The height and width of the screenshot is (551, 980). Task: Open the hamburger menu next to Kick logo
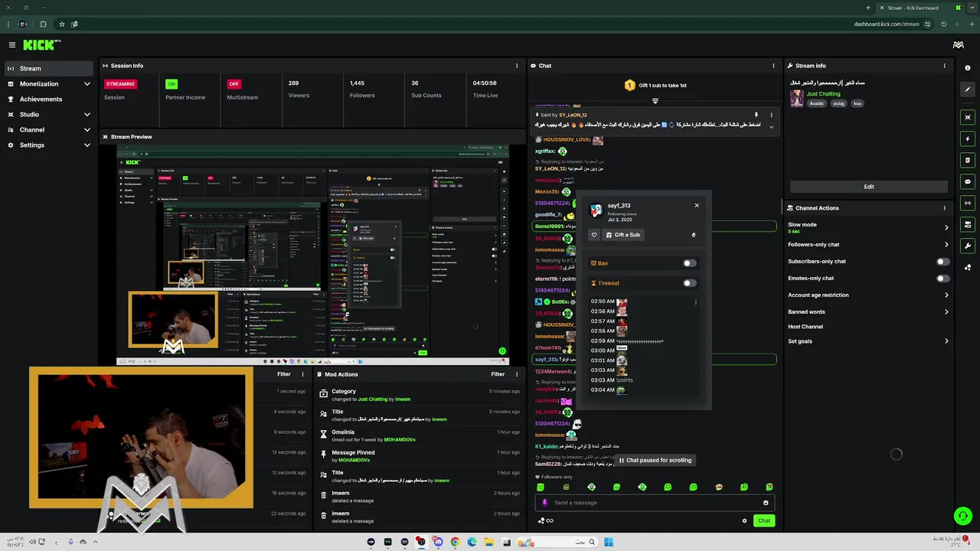pos(12,45)
